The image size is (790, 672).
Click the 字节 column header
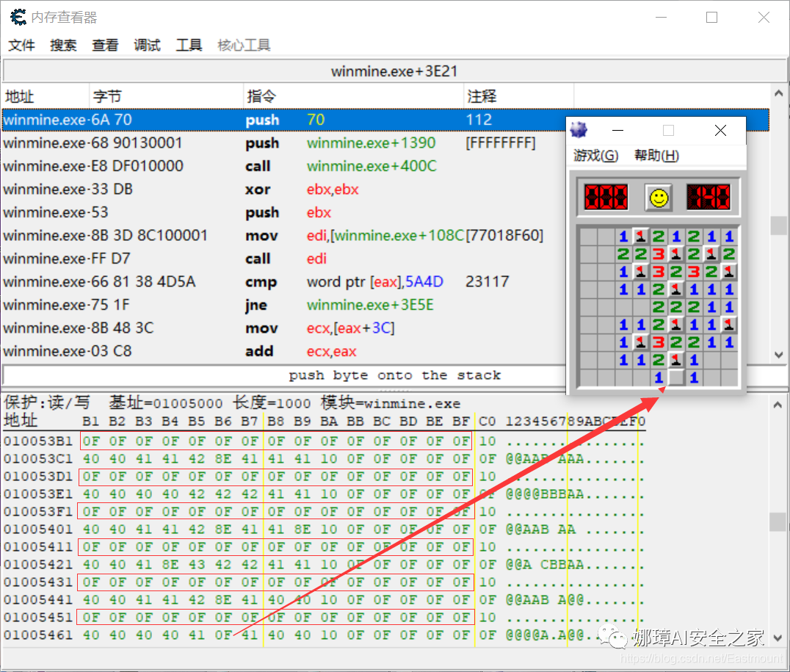[x=166, y=95]
